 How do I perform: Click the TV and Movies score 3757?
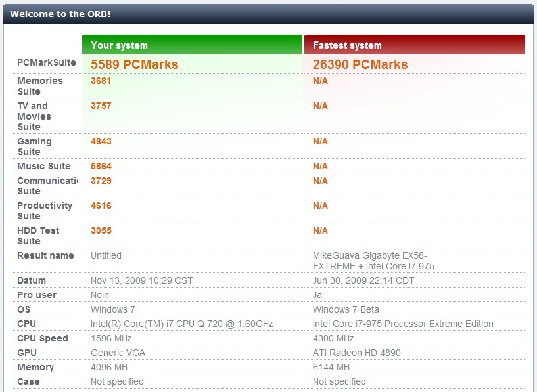pos(101,106)
